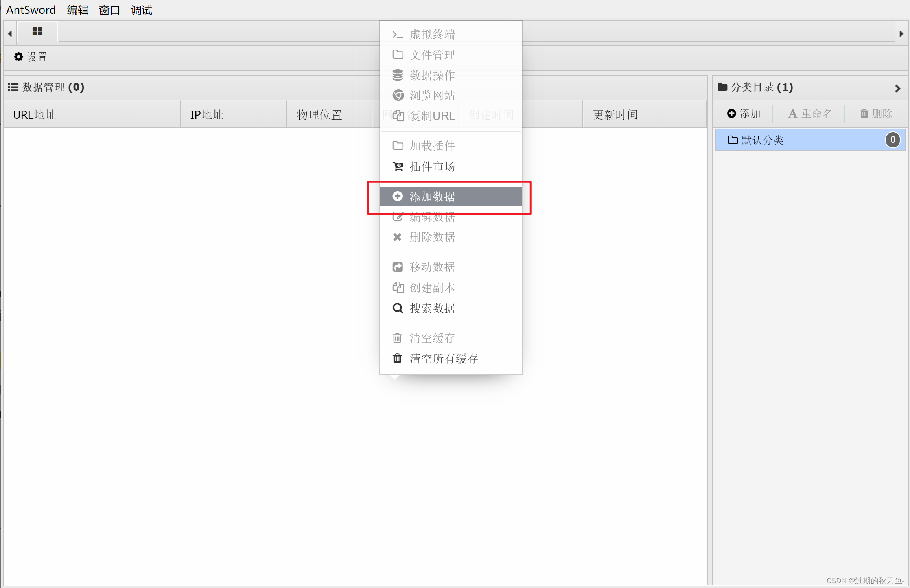Open the 编辑 menu in menu bar

pyautogui.click(x=77, y=10)
